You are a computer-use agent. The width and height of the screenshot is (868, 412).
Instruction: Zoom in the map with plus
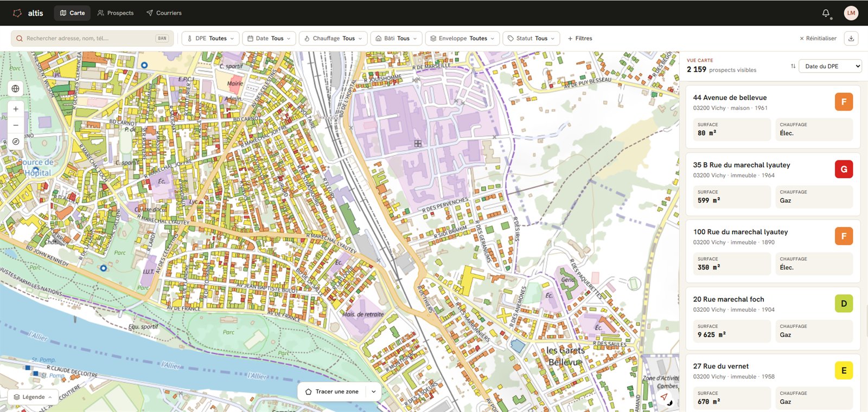point(16,109)
